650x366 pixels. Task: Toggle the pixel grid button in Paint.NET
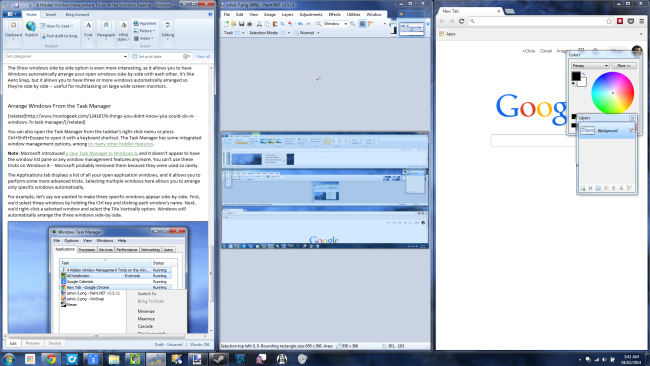(362, 24)
